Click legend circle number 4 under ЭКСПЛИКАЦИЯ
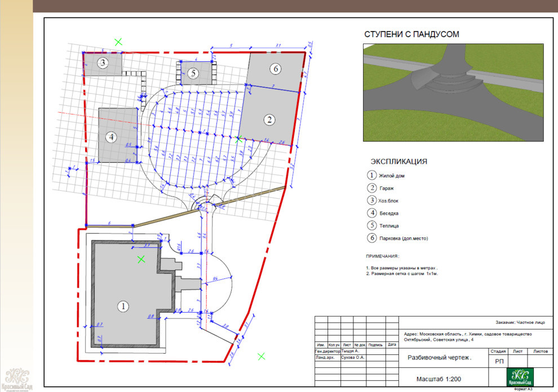This screenshot has width=558, height=392. pos(371,213)
